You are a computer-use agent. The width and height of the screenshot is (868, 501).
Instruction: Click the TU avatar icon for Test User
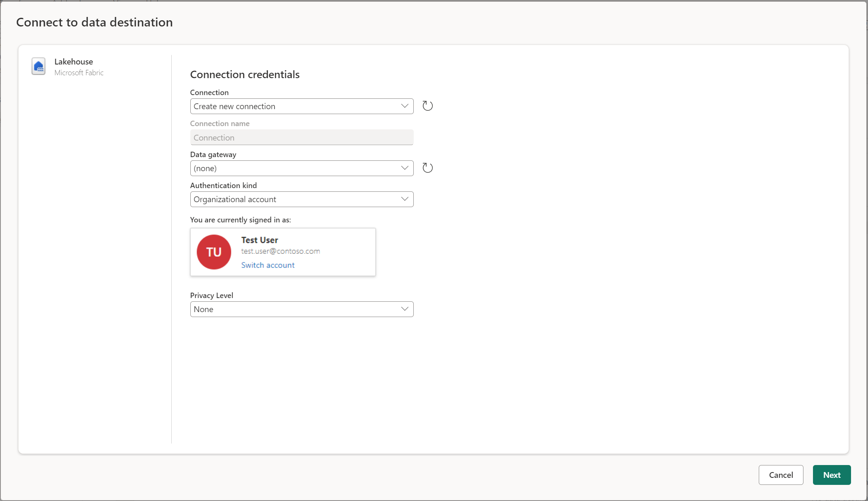(x=214, y=252)
